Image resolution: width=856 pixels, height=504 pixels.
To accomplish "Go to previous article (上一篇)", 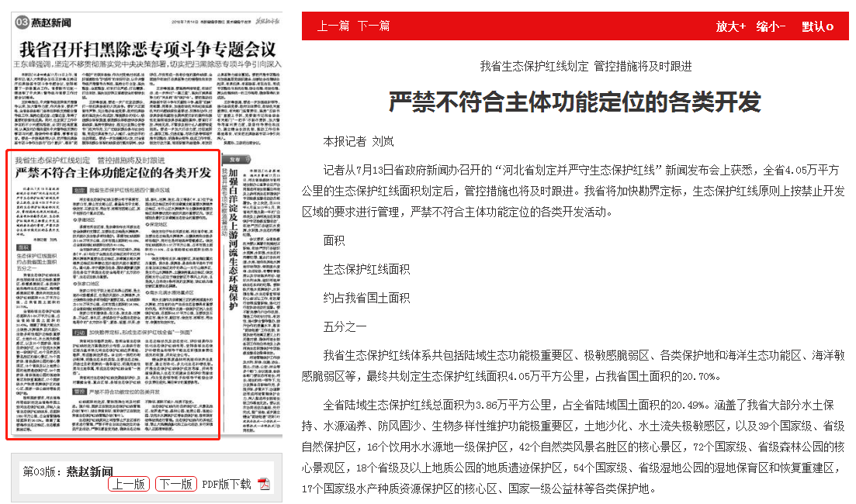I will point(333,26).
